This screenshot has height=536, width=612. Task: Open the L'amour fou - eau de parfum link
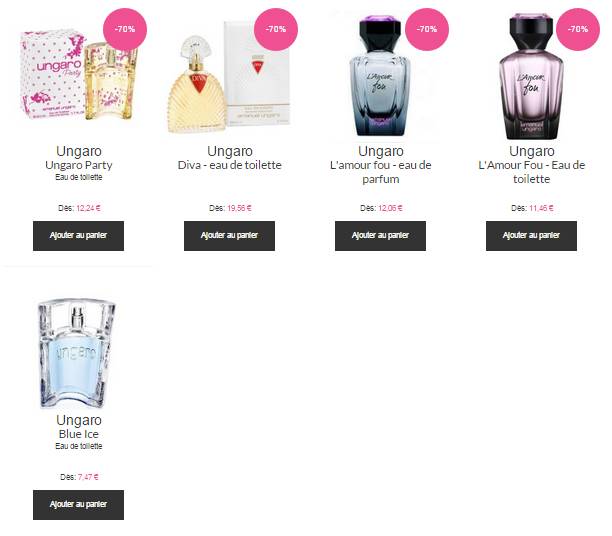[x=381, y=172]
